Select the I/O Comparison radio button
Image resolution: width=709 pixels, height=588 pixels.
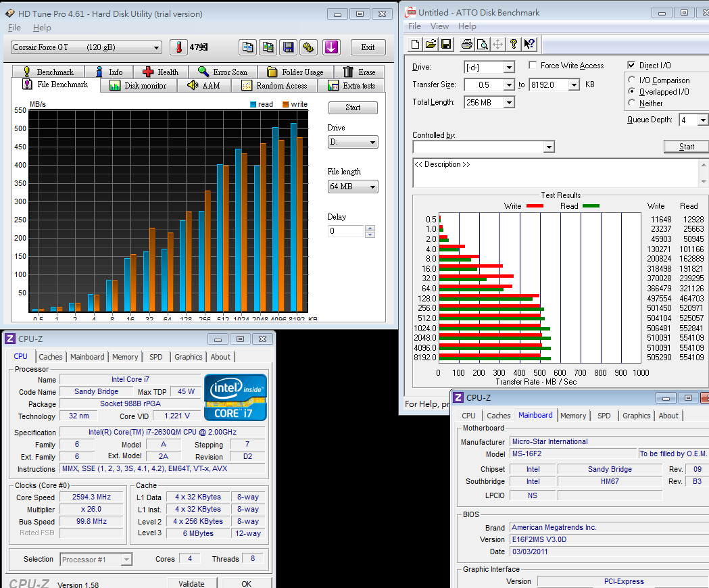pyautogui.click(x=632, y=80)
